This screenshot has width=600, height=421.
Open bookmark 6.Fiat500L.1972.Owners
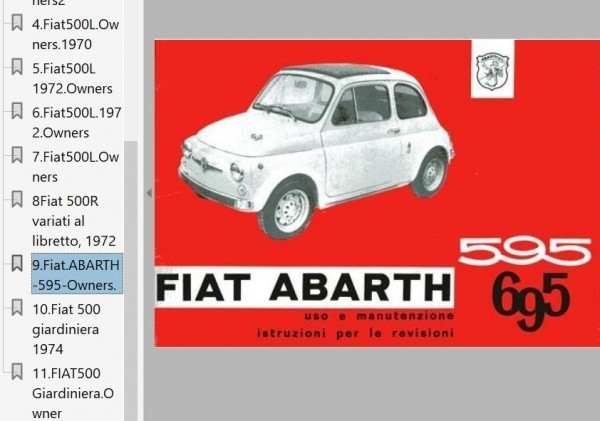click(x=77, y=122)
